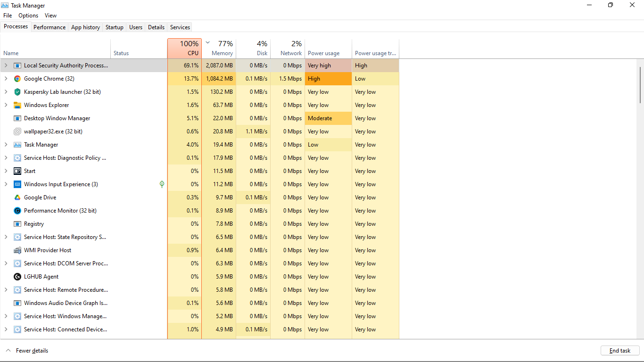Select the Registry process name

pyautogui.click(x=34, y=224)
